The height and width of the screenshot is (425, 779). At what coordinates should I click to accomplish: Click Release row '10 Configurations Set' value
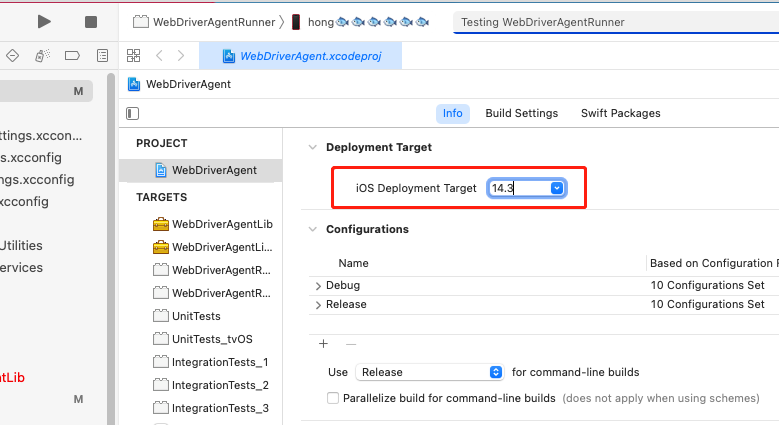707,304
